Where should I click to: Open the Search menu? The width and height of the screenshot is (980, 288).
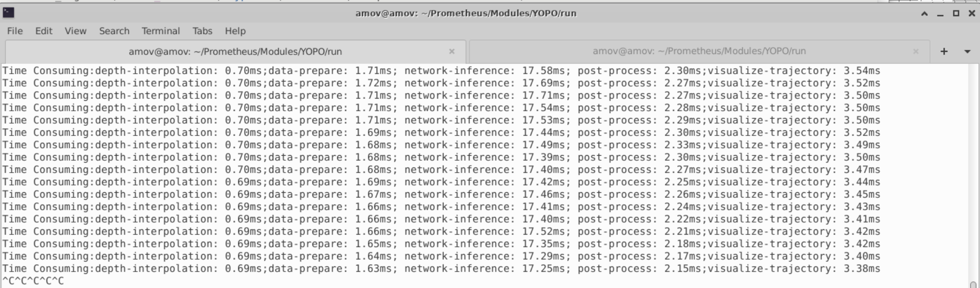(114, 31)
